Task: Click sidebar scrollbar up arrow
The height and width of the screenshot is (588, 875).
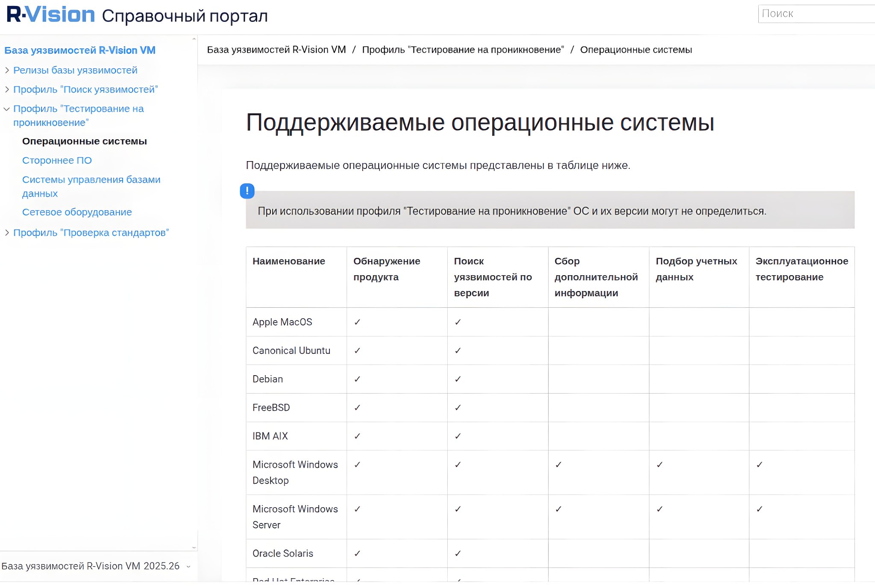Action: (194, 39)
